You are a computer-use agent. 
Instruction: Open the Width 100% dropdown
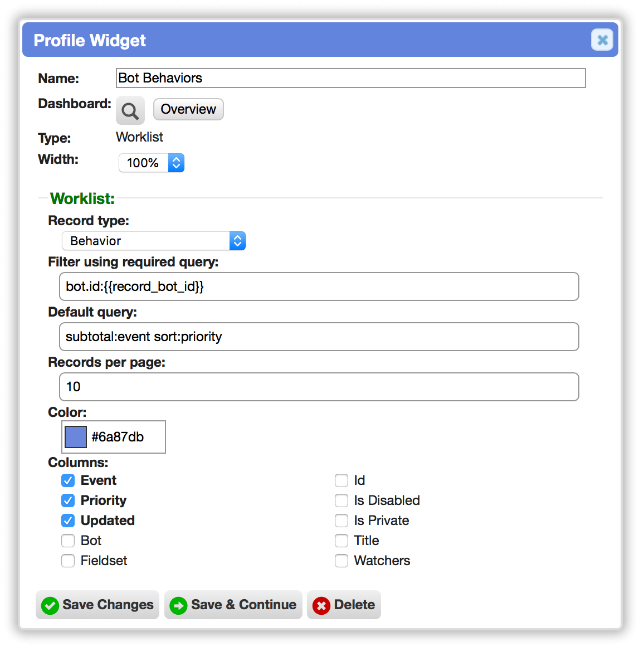(152, 163)
